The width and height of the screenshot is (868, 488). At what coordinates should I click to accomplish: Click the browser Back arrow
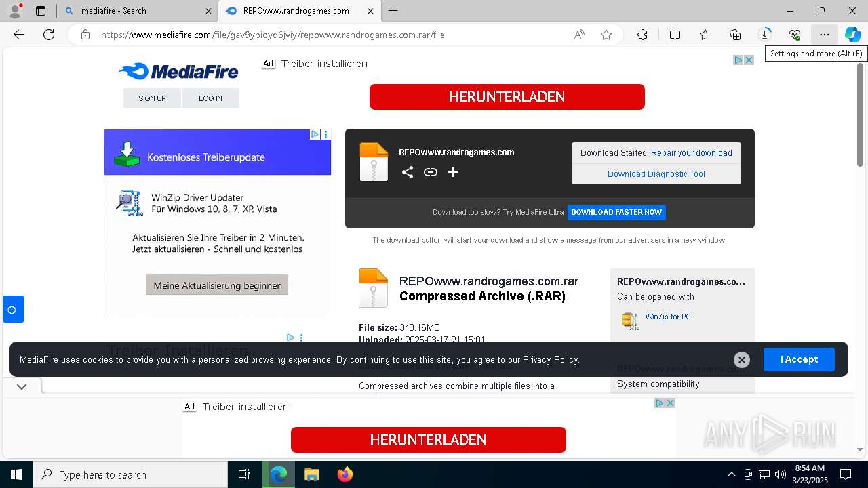tap(19, 35)
